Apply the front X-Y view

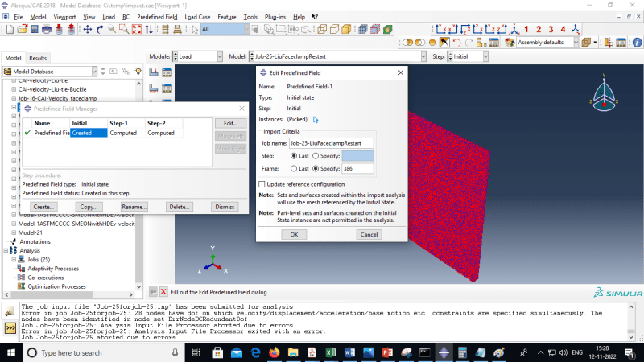(440, 29)
